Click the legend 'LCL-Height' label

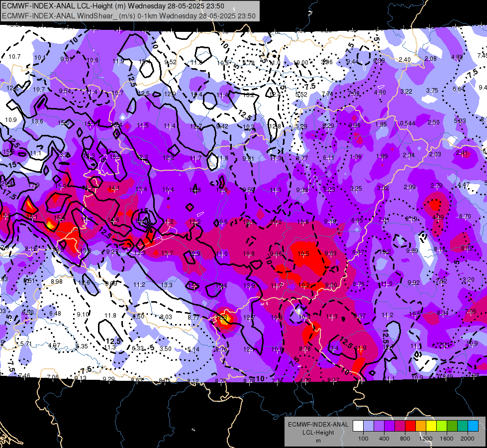pos(318,433)
